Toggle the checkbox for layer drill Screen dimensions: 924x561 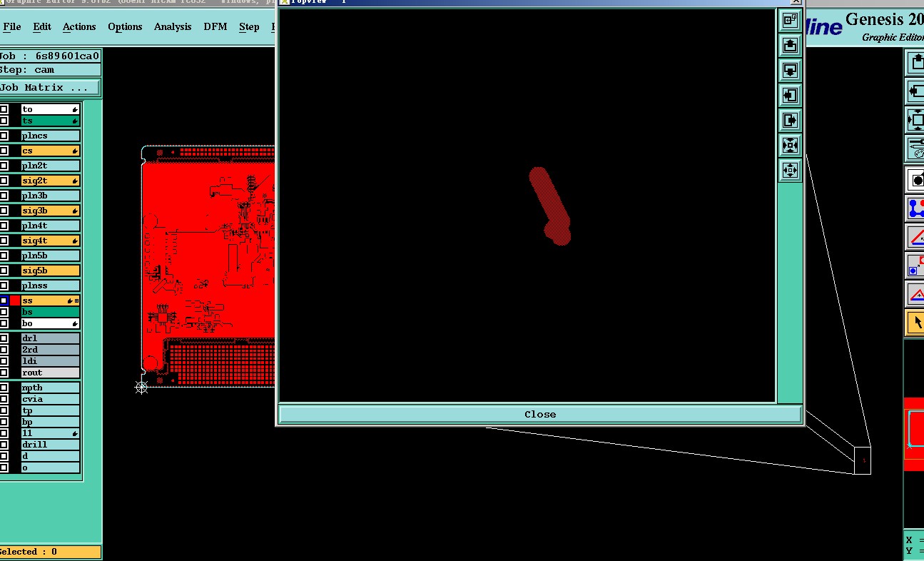(4, 445)
